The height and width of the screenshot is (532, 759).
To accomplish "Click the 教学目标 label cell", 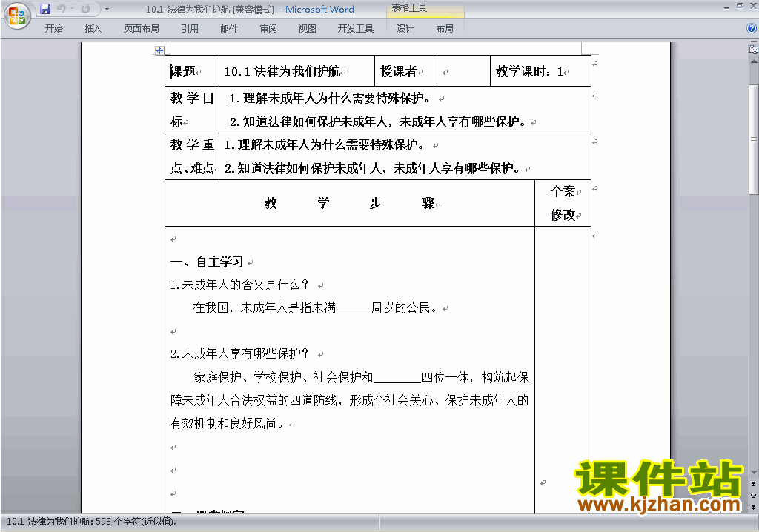I will [x=192, y=110].
